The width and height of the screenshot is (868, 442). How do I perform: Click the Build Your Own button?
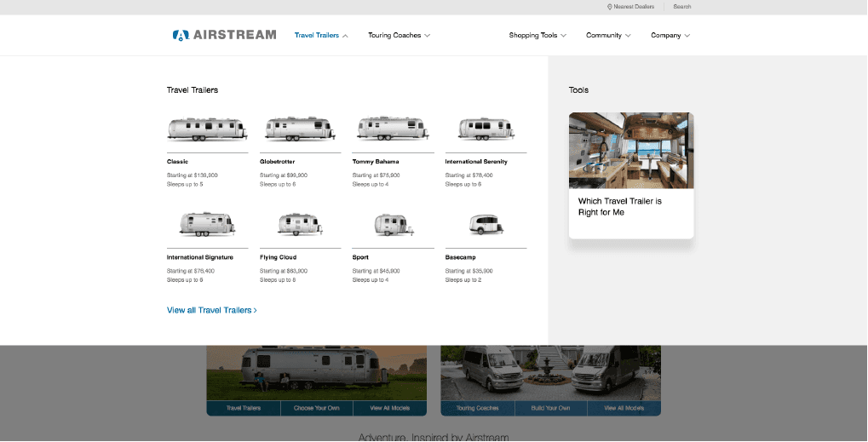pos(551,408)
